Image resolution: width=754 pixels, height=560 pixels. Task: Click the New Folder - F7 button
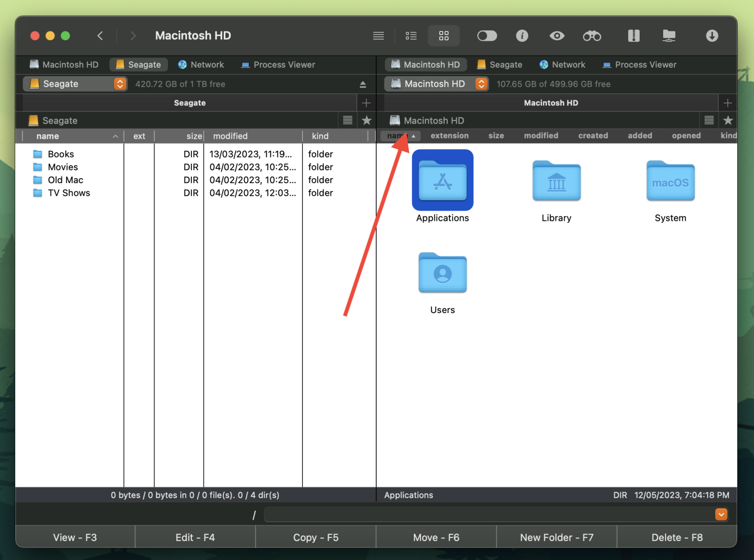point(556,537)
